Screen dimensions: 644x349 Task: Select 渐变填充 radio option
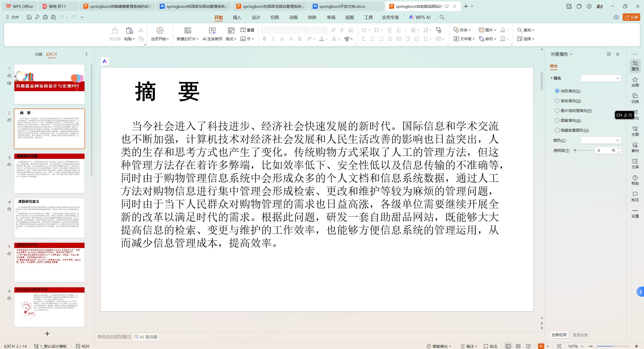[557, 101]
